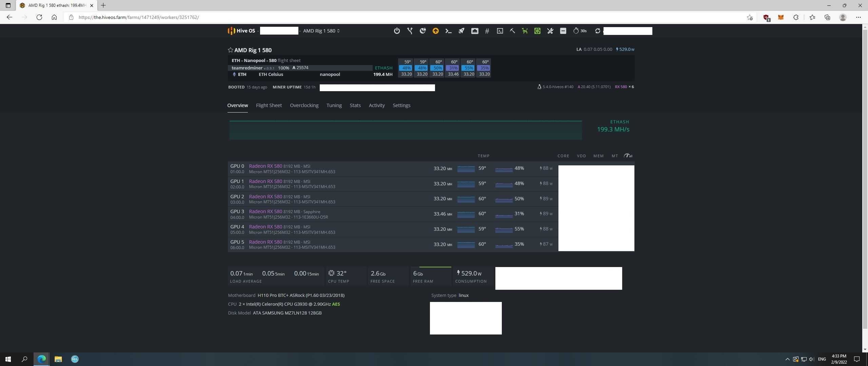Open the notification center icon
Image resolution: width=868 pixels, height=366 pixels.
[x=857, y=359]
